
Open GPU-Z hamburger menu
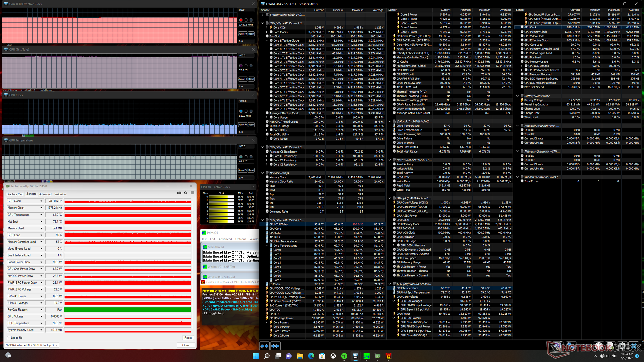coord(192,193)
